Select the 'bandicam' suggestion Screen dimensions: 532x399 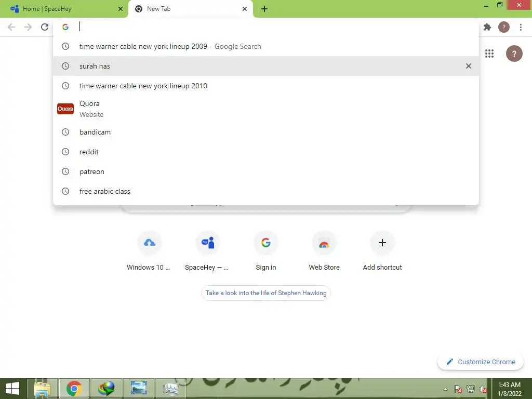pyautogui.click(x=266, y=132)
